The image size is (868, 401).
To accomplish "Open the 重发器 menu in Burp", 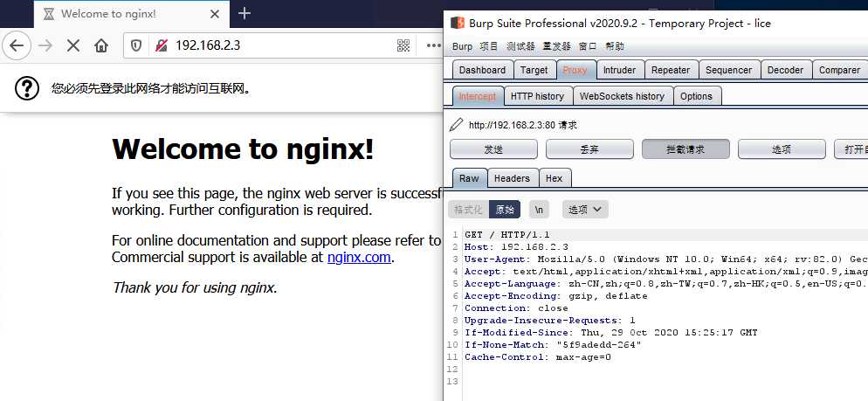I will (557, 46).
